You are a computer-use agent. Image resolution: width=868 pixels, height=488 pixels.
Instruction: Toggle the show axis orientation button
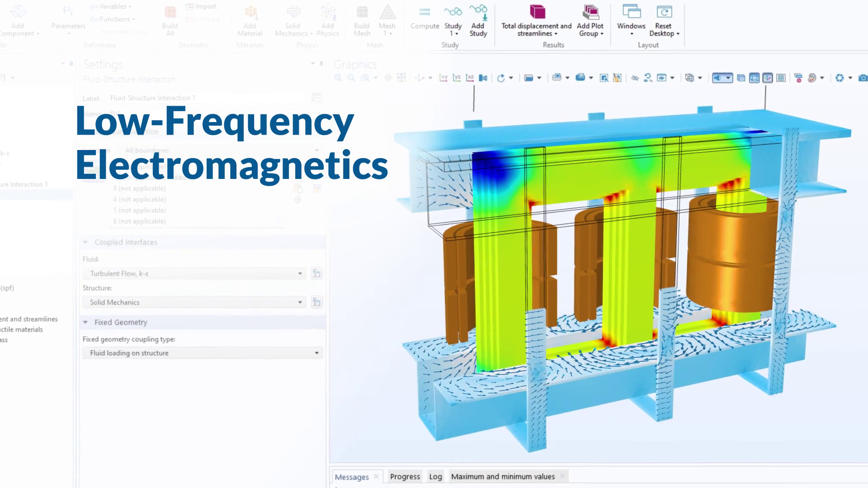(768, 78)
